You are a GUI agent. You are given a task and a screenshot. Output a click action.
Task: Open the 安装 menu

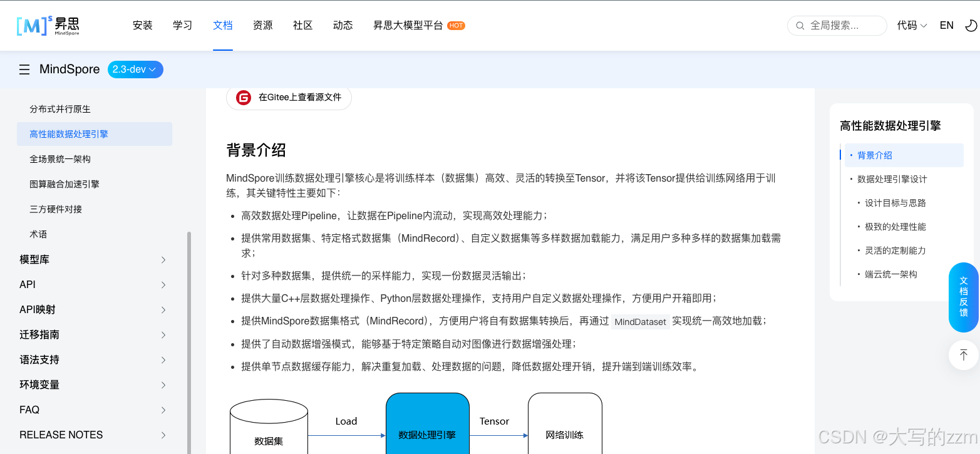(x=143, y=26)
